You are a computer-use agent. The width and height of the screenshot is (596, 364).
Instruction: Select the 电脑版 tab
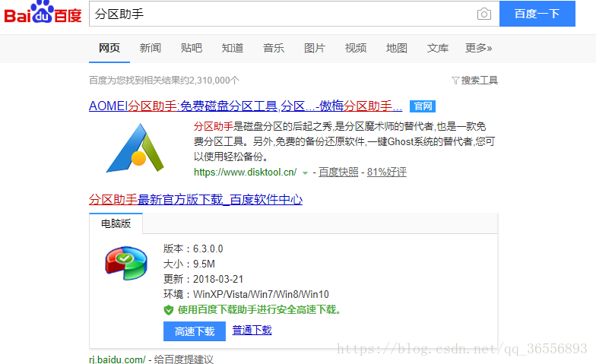point(116,223)
